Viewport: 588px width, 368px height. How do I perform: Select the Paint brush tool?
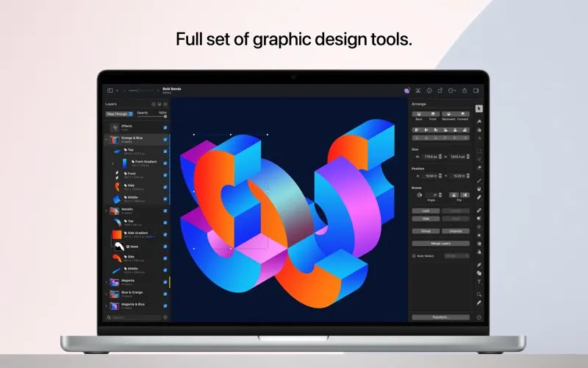point(479,180)
